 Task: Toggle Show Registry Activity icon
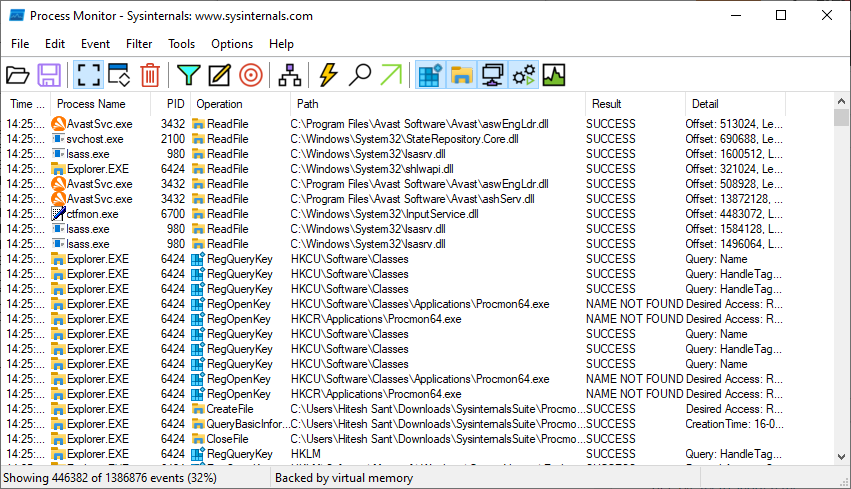pyautogui.click(x=430, y=75)
